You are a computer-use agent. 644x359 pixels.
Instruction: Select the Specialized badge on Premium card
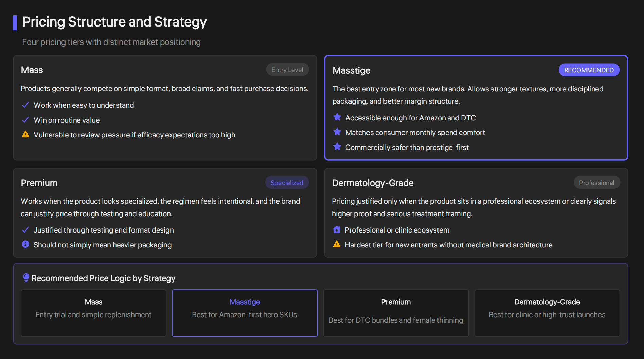pyautogui.click(x=287, y=182)
